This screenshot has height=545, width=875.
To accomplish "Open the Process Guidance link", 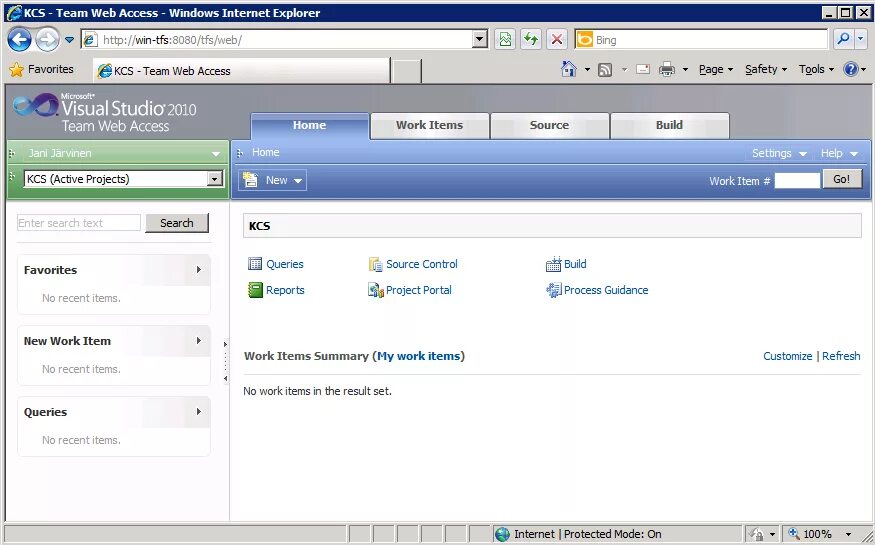I will [x=606, y=290].
